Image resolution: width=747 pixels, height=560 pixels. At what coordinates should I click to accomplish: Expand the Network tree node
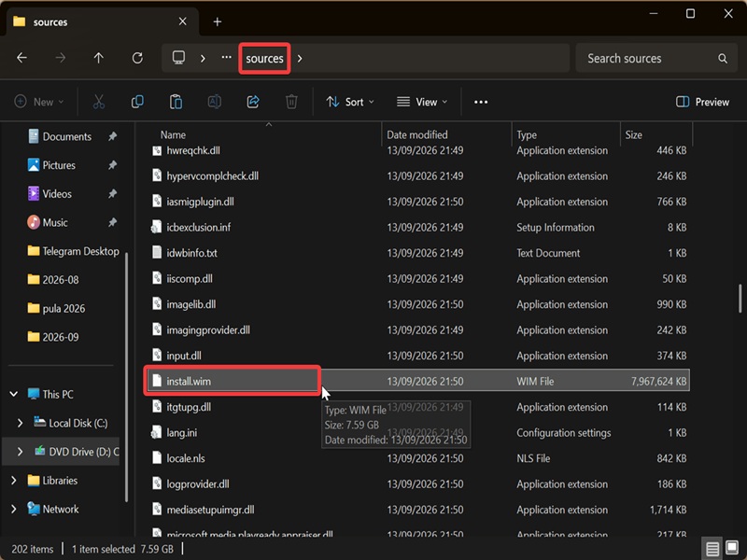coord(14,509)
